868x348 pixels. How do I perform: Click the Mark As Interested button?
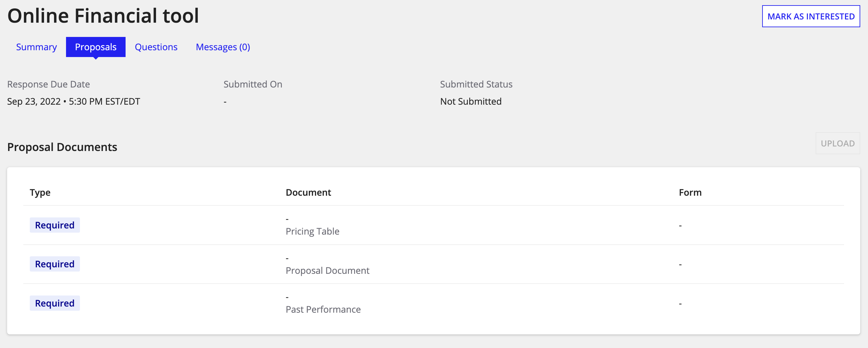[x=811, y=16]
